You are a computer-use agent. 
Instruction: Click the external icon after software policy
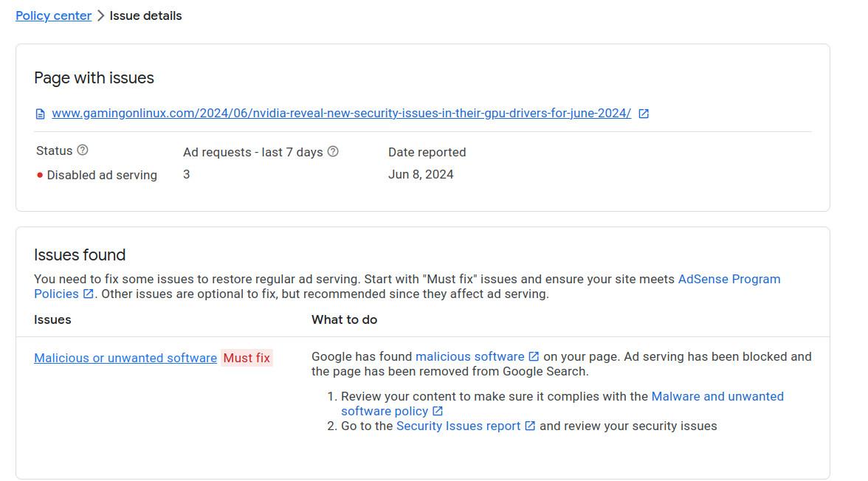(438, 411)
